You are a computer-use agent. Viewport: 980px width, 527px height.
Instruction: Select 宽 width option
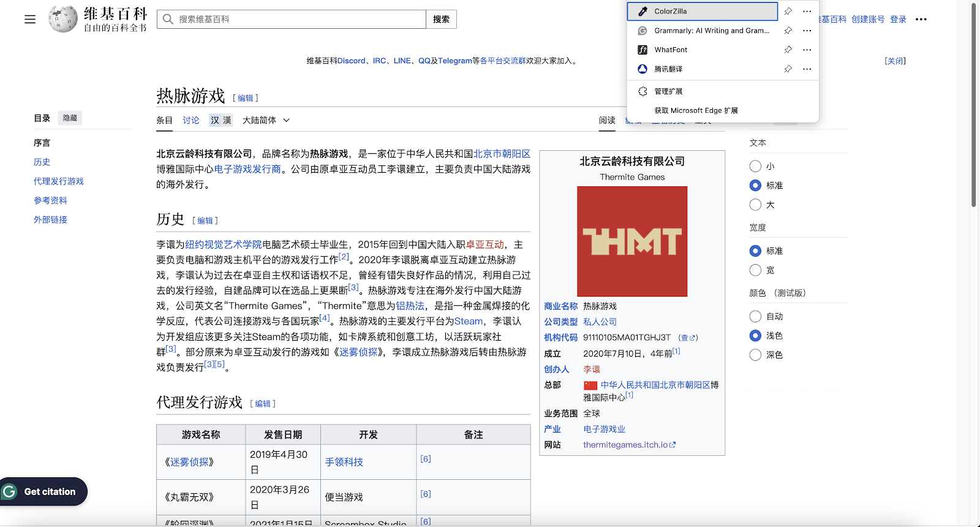755,270
